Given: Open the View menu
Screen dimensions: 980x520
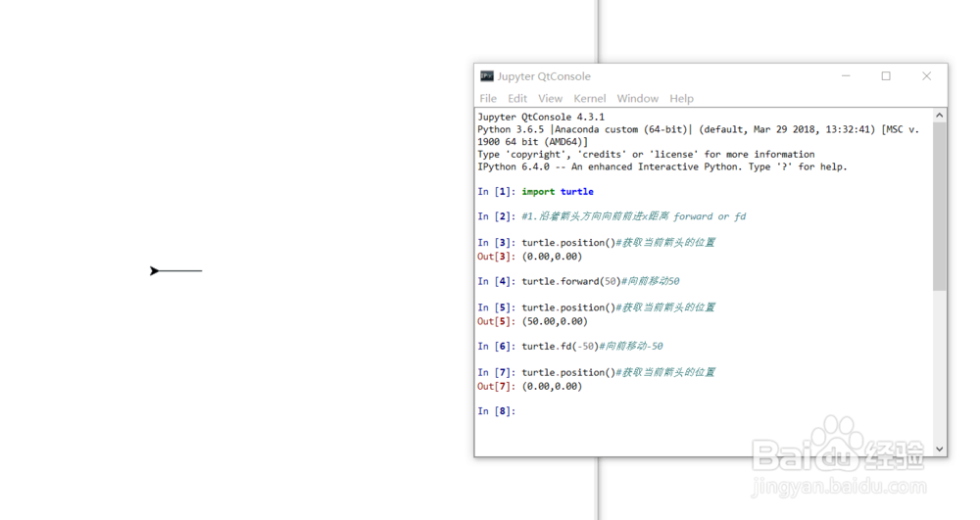Looking at the screenshot, I should (x=550, y=99).
